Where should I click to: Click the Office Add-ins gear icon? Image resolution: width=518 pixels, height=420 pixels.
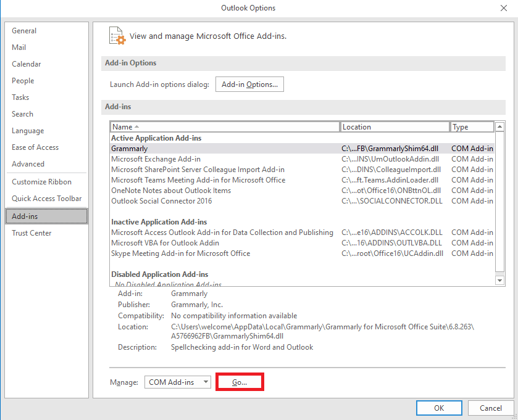(117, 36)
